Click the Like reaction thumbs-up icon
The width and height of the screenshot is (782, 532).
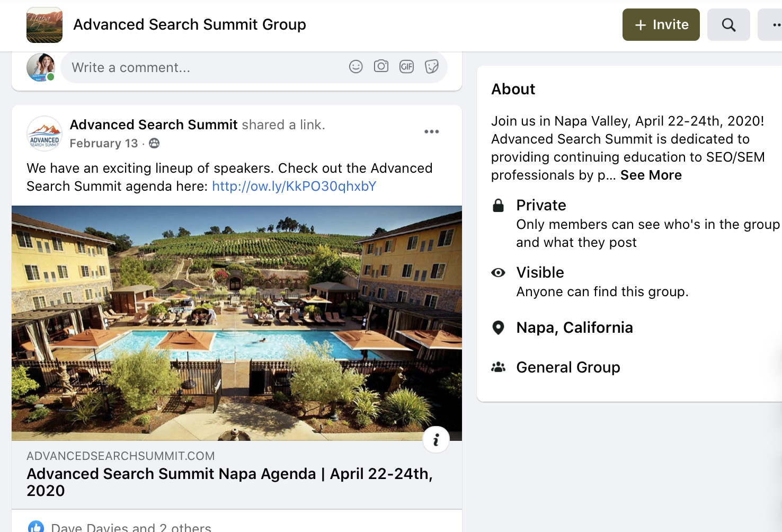pos(36,527)
